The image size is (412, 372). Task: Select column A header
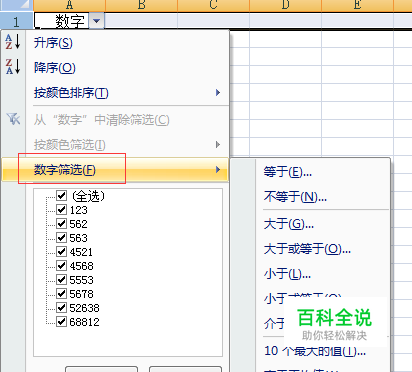(x=69, y=5)
